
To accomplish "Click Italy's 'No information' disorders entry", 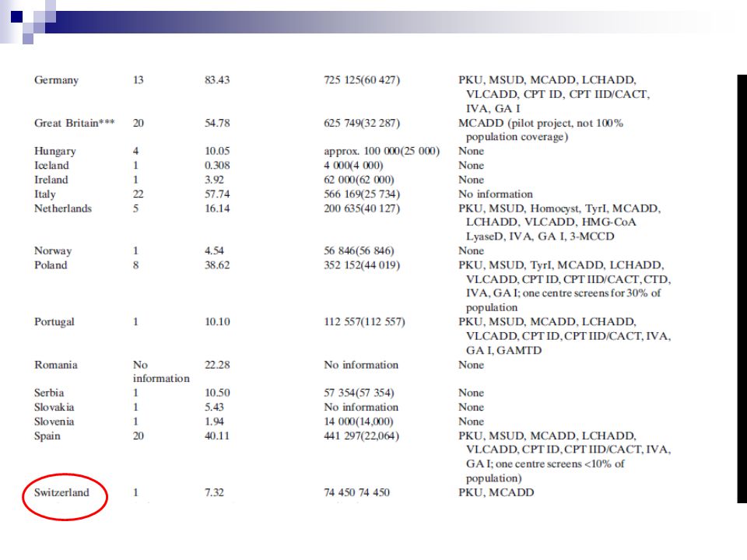I will [496, 194].
